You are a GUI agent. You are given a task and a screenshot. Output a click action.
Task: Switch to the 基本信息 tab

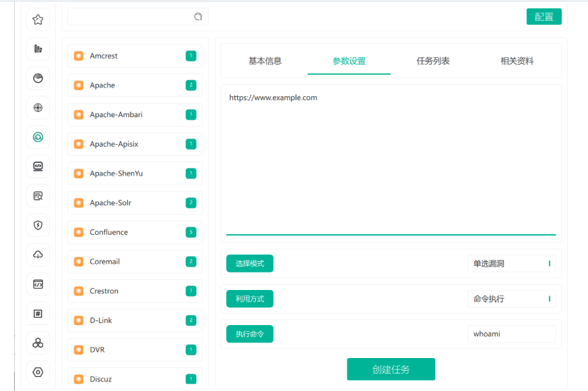point(267,61)
